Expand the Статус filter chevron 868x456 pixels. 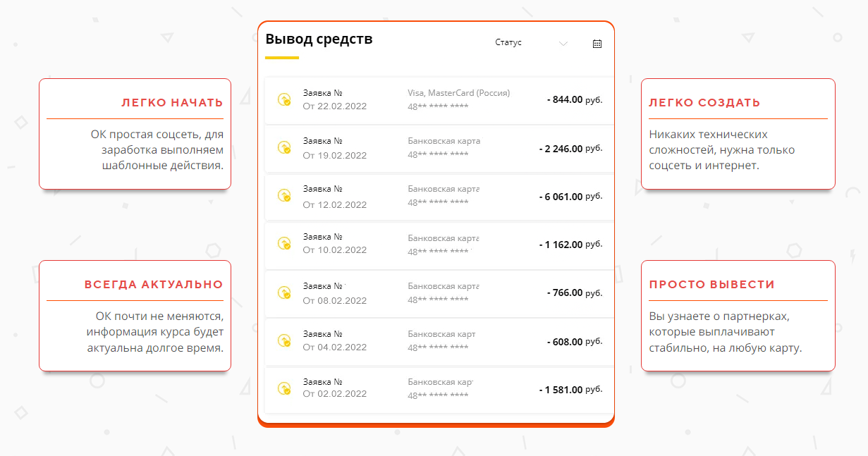coord(563,43)
